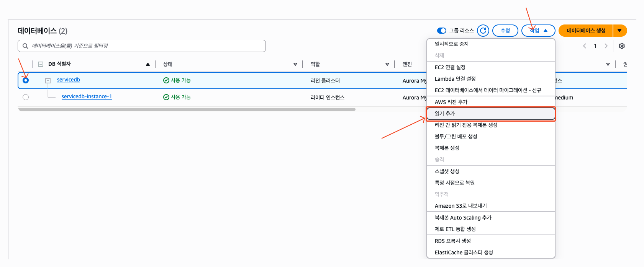
Task: Open table preferences gear icon
Action: [621, 46]
